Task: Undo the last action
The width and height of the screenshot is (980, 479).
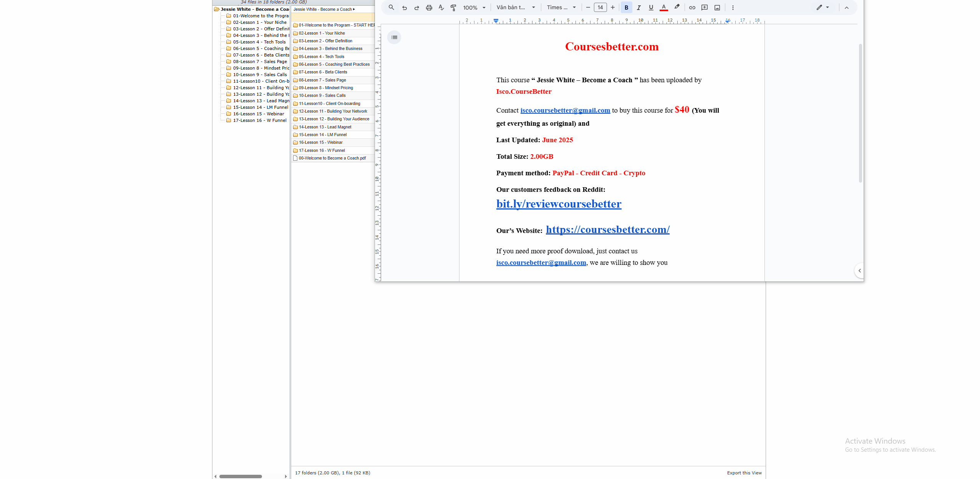Action: coord(404,8)
